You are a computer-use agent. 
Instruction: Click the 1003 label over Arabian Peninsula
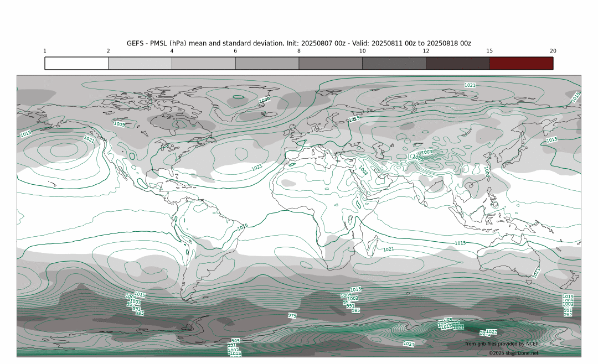click(x=363, y=170)
